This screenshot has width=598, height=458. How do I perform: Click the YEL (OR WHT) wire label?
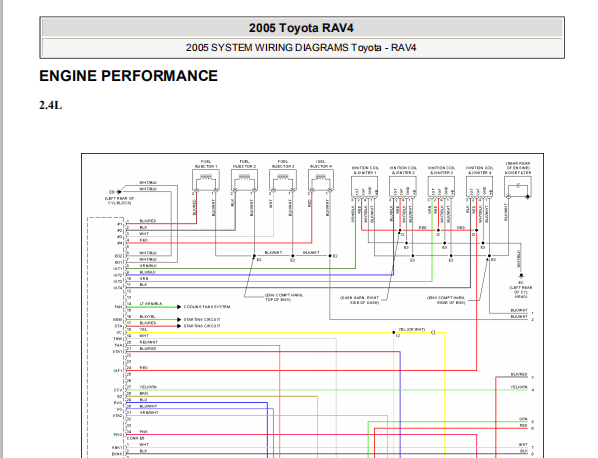point(412,329)
